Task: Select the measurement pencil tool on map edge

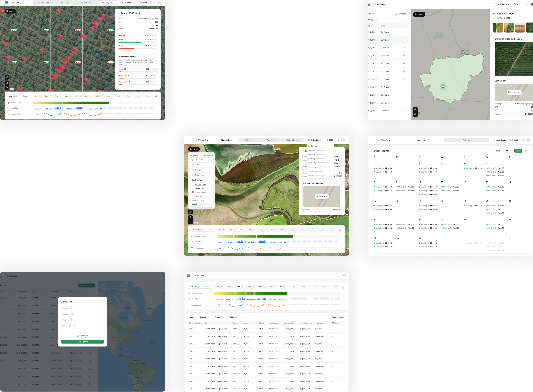Action: [7, 77]
